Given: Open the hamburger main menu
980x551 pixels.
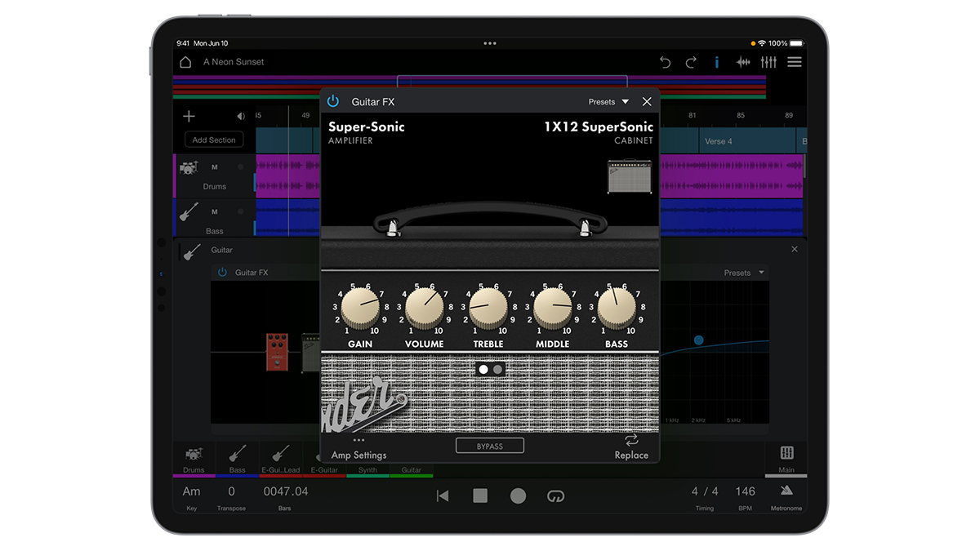Looking at the screenshot, I should [x=795, y=62].
